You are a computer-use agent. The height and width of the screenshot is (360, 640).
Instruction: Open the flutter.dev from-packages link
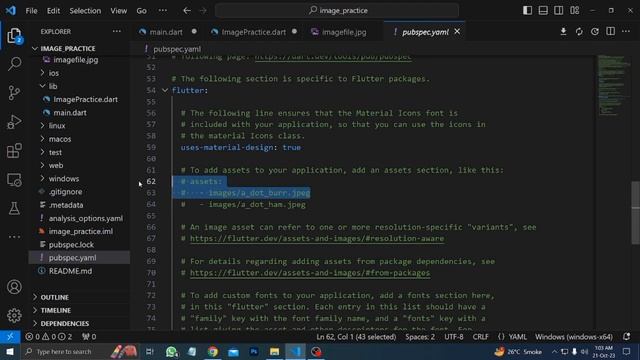pos(310,273)
